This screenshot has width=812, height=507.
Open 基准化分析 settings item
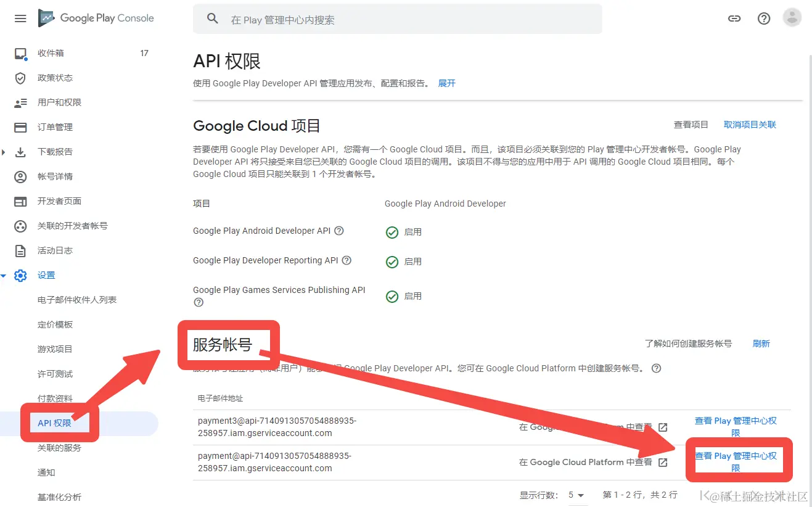59,497
